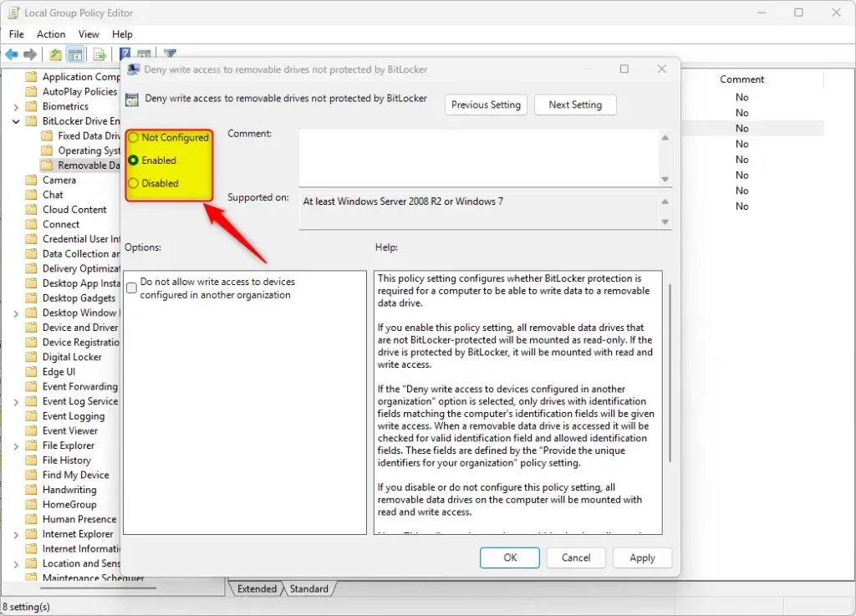The width and height of the screenshot is (856, 616).
Task: Click the policy setting icon beside the dialog heading
Action: tap(132, 99)
